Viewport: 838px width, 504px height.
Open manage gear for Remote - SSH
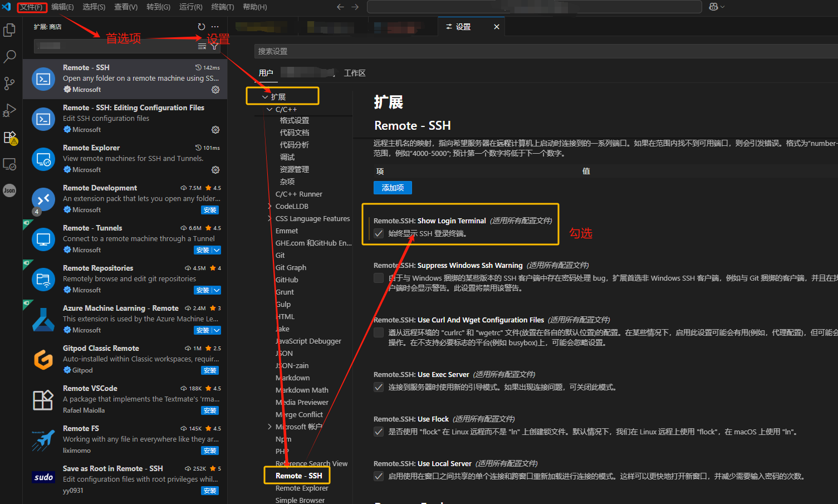(215, 90)
